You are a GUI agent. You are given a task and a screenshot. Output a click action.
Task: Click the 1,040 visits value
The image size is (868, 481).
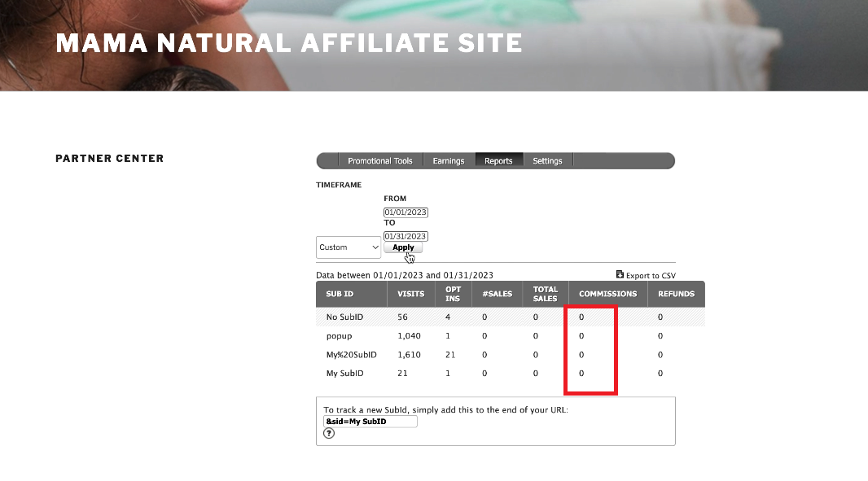[x=409, y=336]
